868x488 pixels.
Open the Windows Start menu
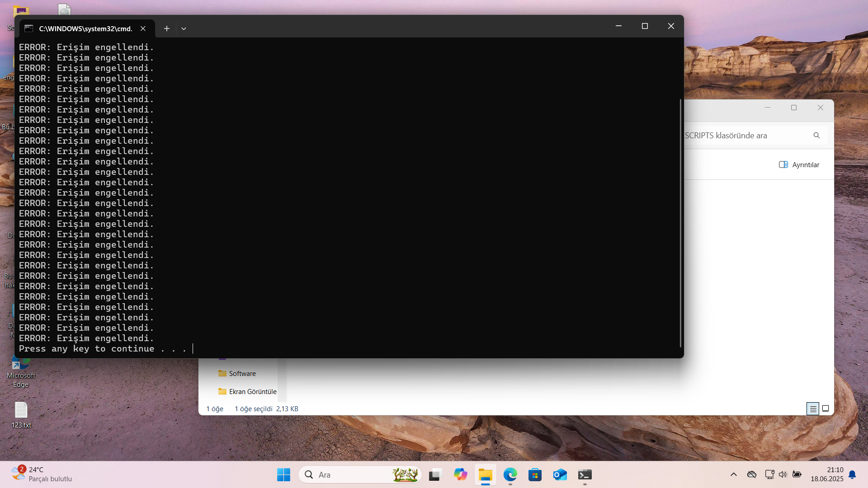pos(283,475)
